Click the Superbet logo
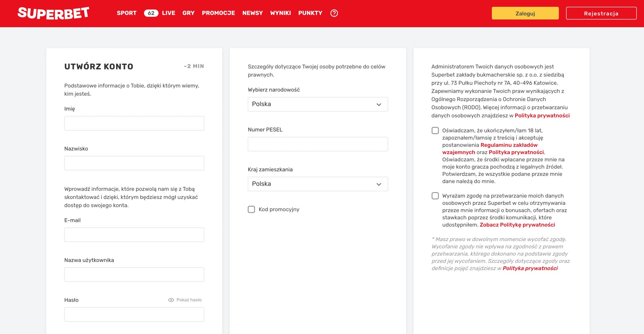Image resolution: width=644 pixels, height=334 pixels. (53, 13)
